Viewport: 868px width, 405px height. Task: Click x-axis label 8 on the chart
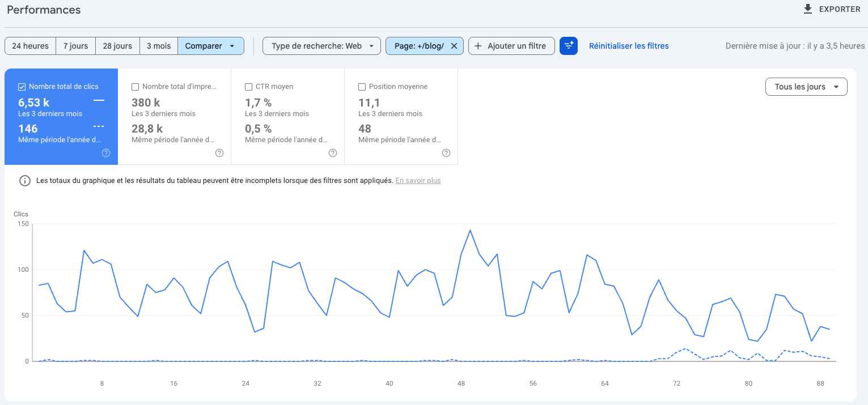click(102, 383)
